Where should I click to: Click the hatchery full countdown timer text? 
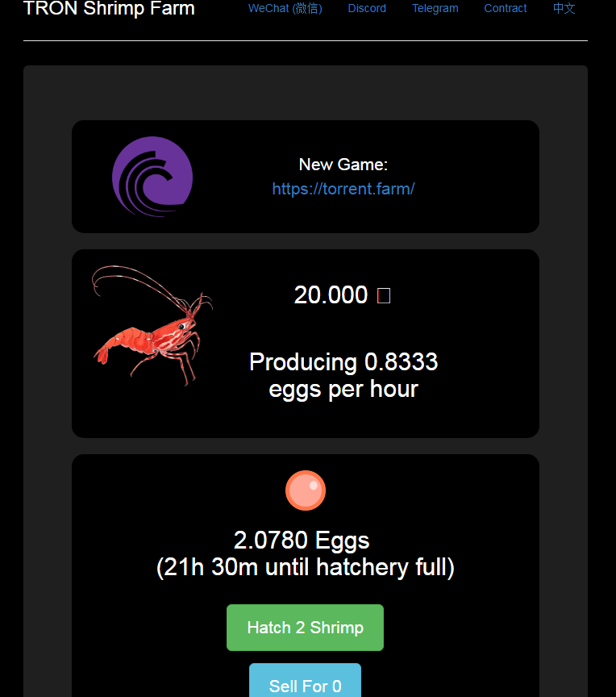click(x=305, y=567)
